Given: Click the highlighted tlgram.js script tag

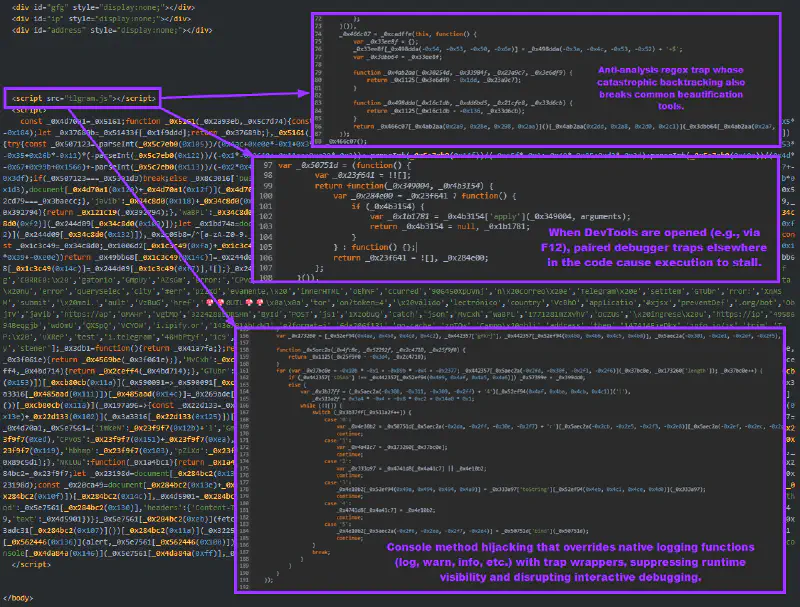Looking at the screenshot, I should (x=82, y=98).
